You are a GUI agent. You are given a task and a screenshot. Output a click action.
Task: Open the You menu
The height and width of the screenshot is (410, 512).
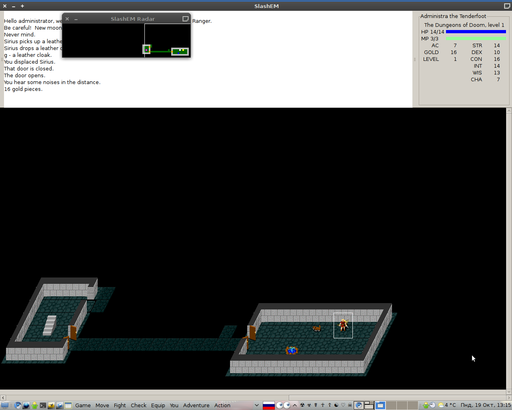[174, 405]
